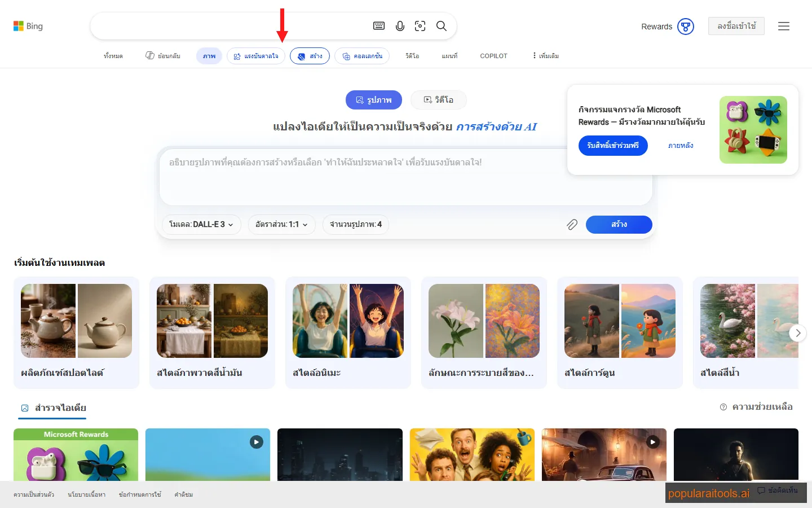The width and height of the screenshot is (812, 508).
Task: Expand the เพิ่มเติม navigation dropdown
Action: tap(544, 55)
